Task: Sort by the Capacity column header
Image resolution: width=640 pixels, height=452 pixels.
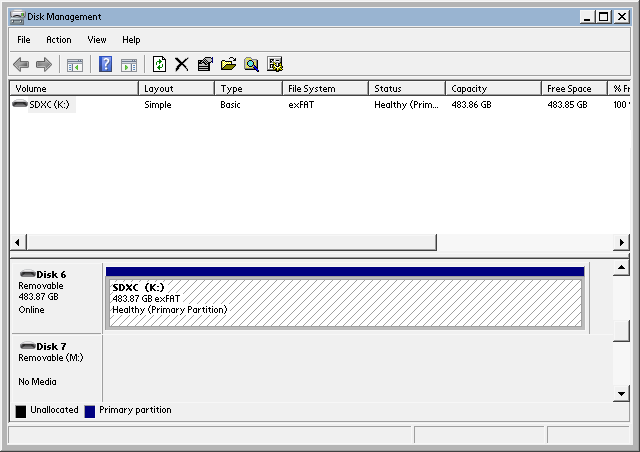Action: coord(493,88)
